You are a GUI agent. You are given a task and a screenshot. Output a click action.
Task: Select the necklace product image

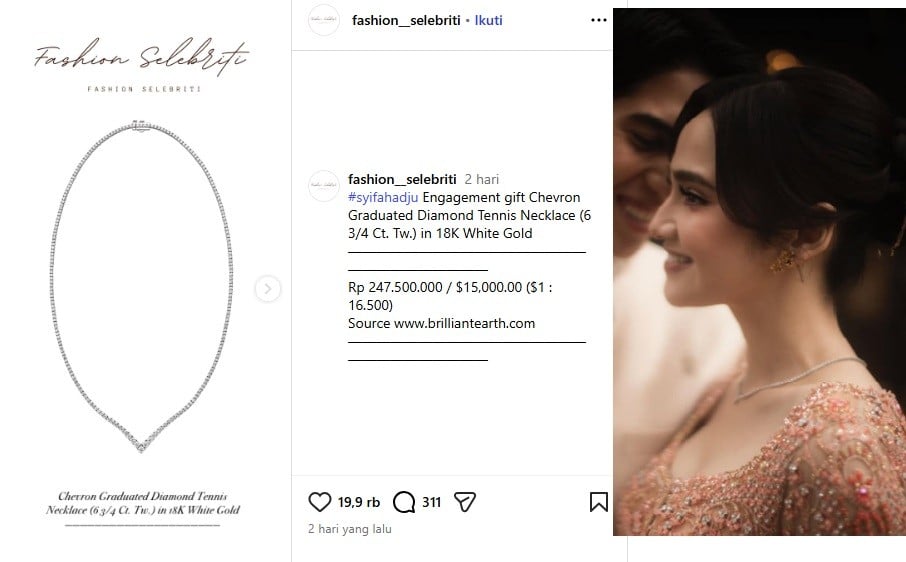point(142,286)
